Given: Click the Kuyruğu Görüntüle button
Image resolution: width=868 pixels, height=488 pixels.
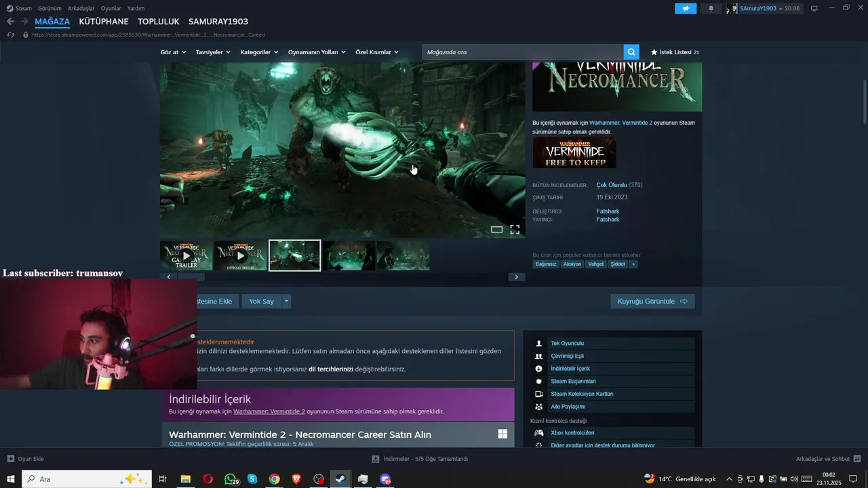Looking at the screenshot, I should coord(652,301).
